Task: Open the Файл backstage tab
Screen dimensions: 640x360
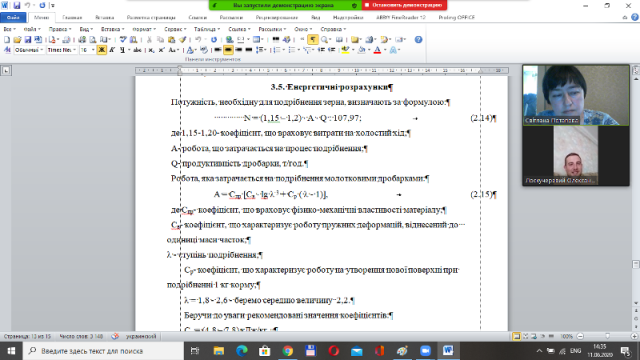Action: [13, 18]
